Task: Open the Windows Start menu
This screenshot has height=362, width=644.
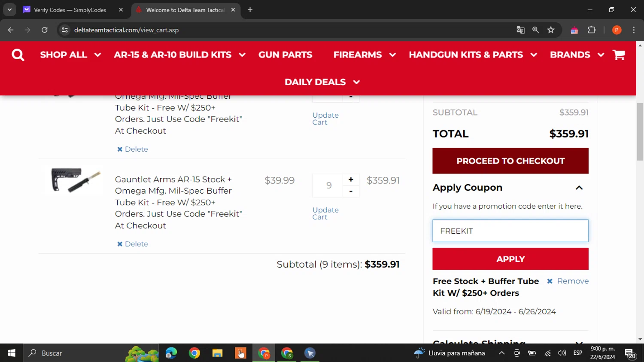Action: [12, 353]
